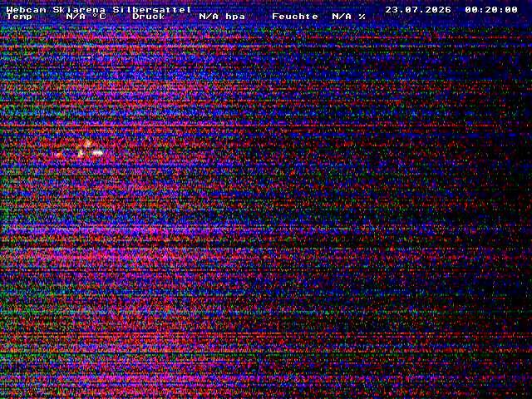Click the 'N/A hpa' pressure value

[222, 17]
